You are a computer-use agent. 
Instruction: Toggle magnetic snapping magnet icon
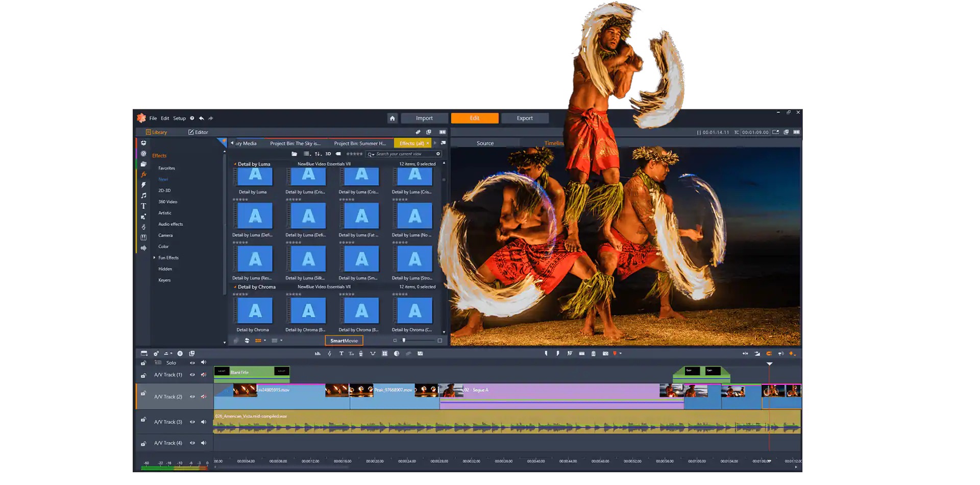point(769,353)
